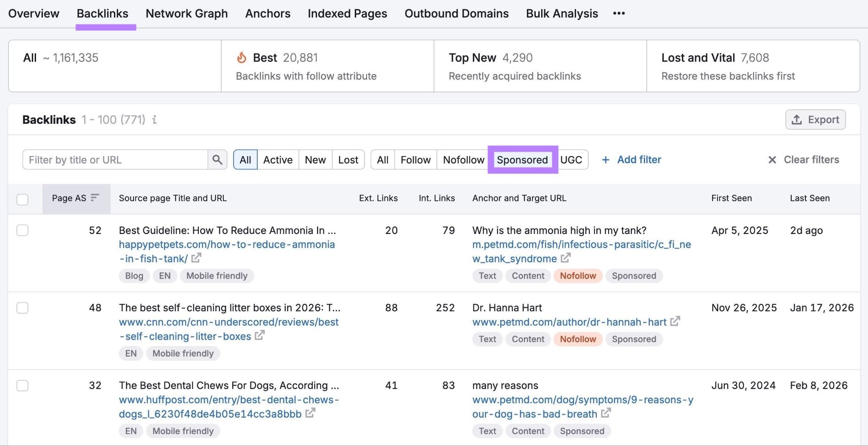Open the overflow menu in the navigation bar
868x446 pixels.
(619, 13)
